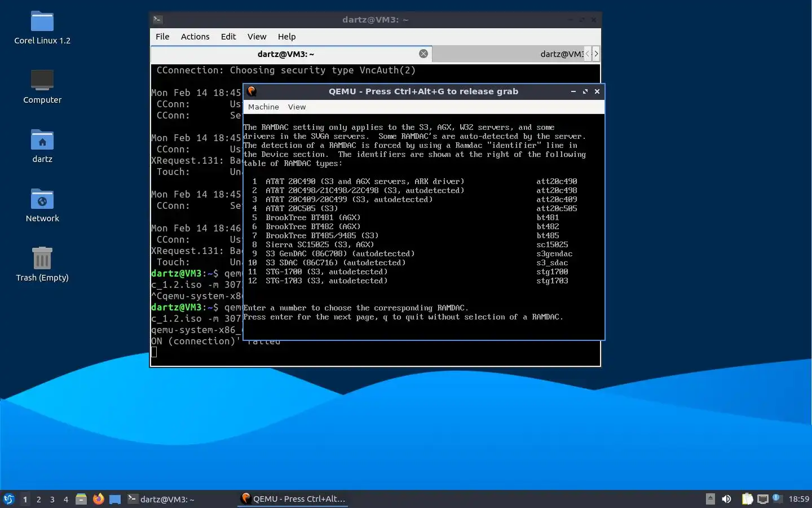Switch to workspace 3
Viewport: 812px width, 508px height.
[x=52, y=500]
